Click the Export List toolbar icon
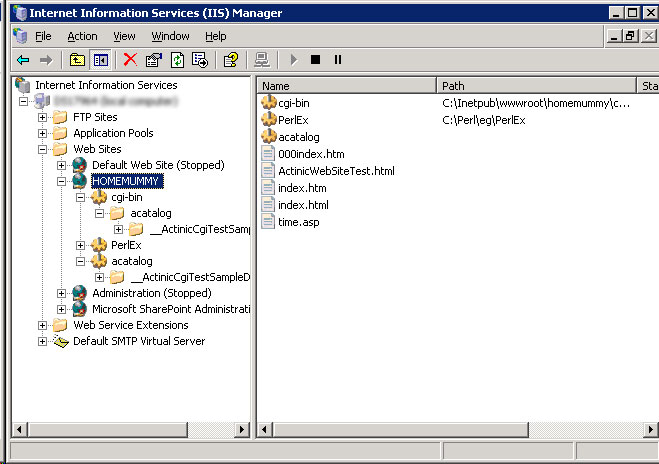This screenshot has height=464, width=659. tap(199, 60)
